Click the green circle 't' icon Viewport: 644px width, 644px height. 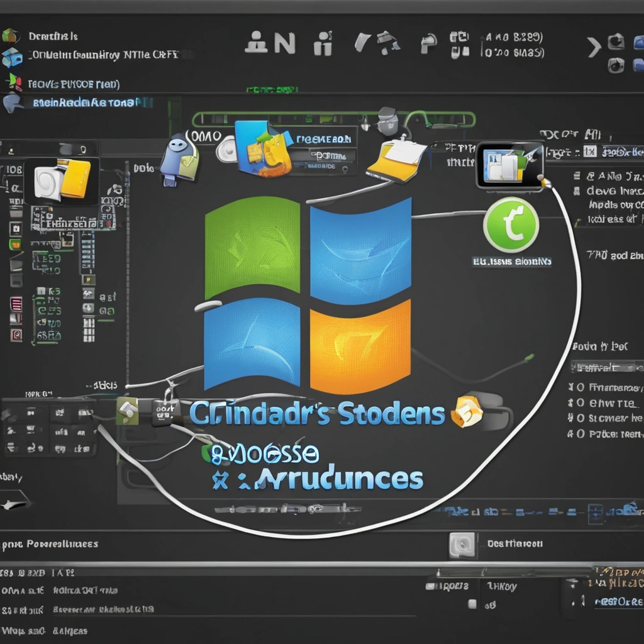511,225
